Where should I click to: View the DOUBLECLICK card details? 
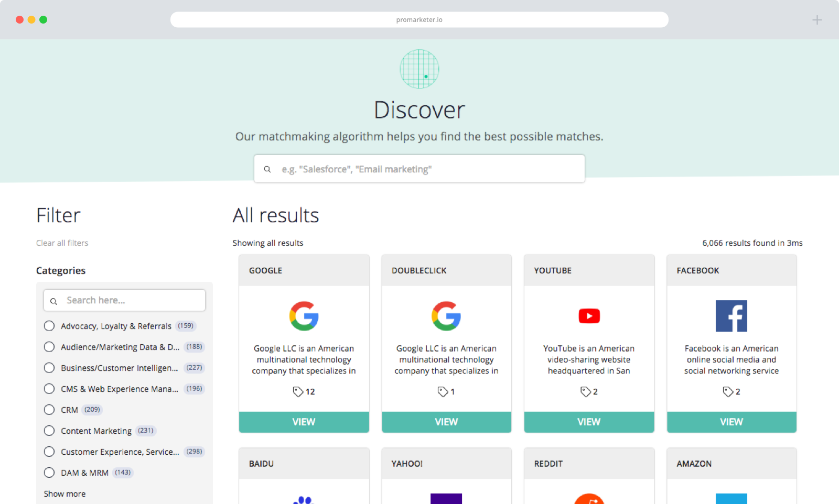click(446, 422)
